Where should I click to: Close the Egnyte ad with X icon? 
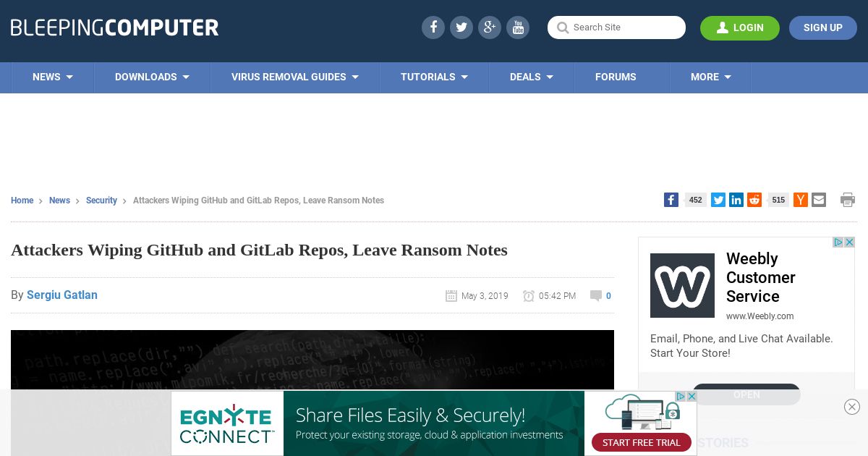(692, 396)
